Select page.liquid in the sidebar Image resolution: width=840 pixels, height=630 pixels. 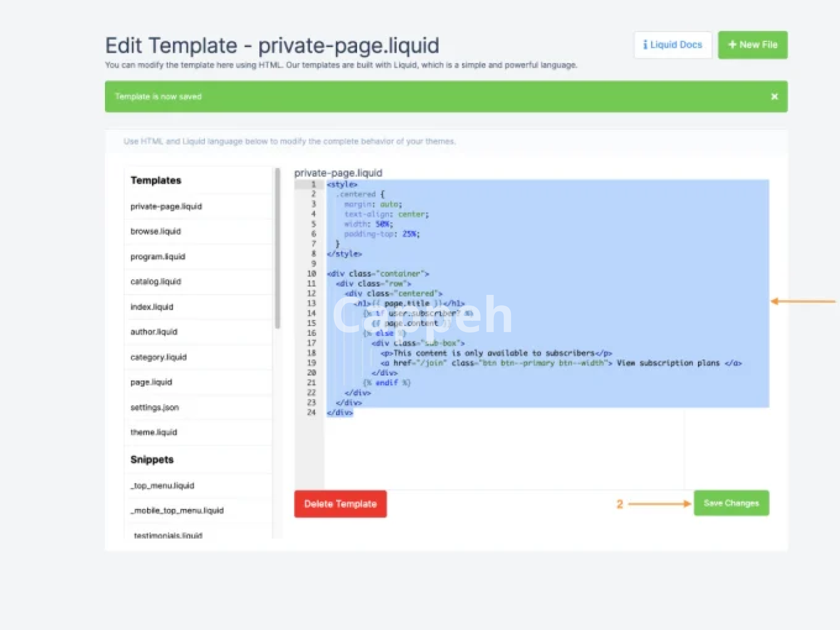pyautogui.click(x=151, y=382)
